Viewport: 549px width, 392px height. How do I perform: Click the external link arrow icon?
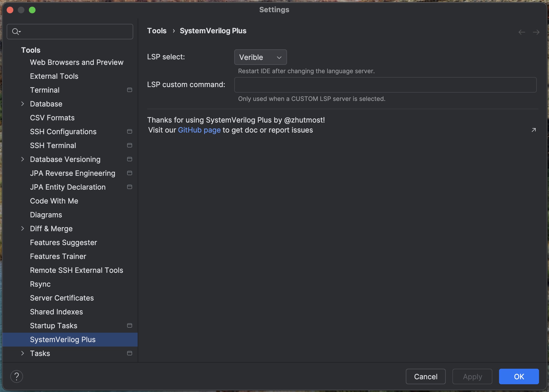pyautogui.click(x=533, y=130)
